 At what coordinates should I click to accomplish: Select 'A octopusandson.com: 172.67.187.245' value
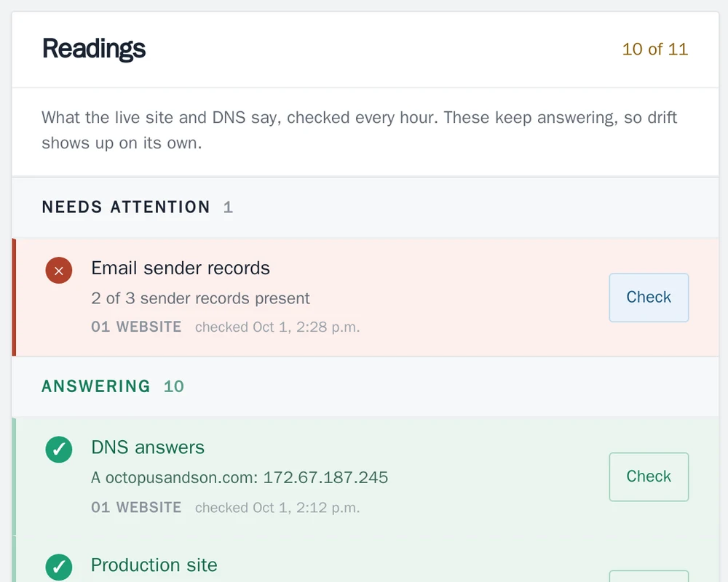pyautogui.click(x=240, y=477)
